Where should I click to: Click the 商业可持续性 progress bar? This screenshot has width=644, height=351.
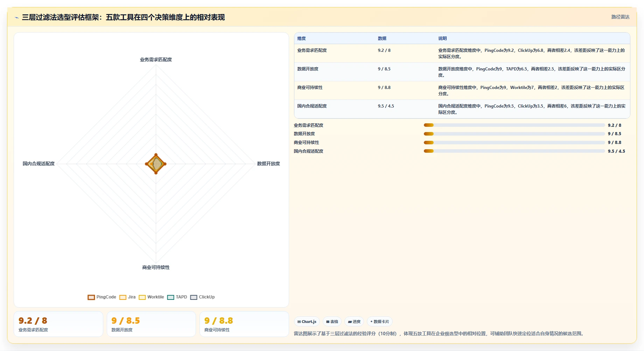(514, 143)
